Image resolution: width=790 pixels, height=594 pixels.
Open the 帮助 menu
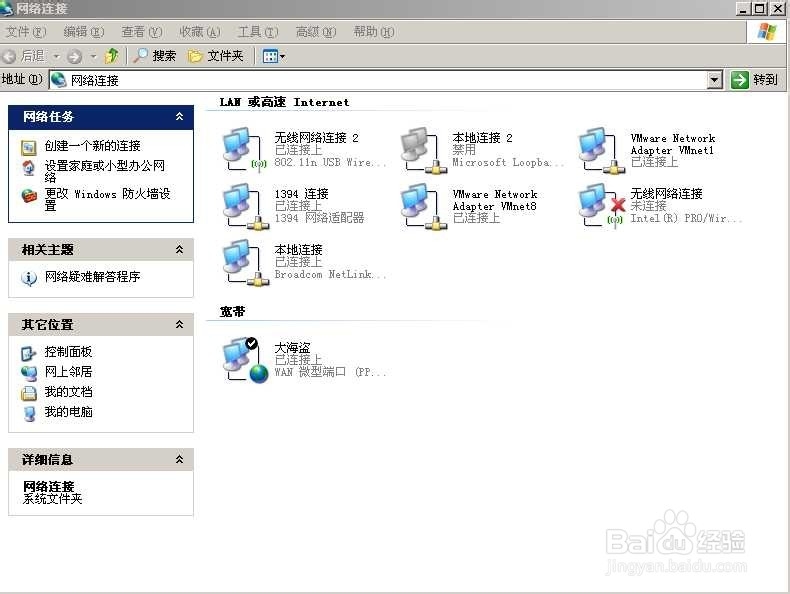tap(373, 32)
